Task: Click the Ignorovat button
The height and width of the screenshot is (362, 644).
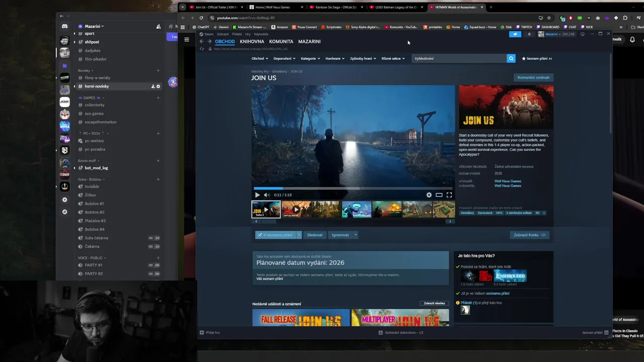Action: [x=340, y=235]
